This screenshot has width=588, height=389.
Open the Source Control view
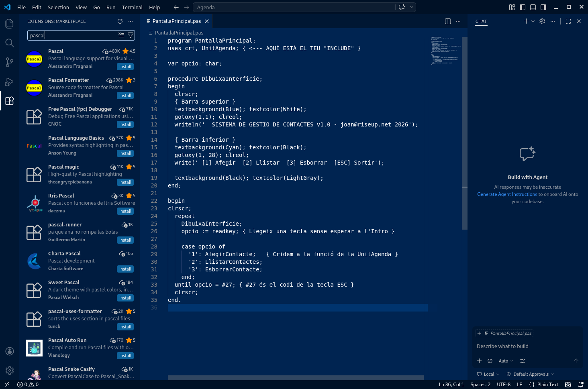pos(10,62)
